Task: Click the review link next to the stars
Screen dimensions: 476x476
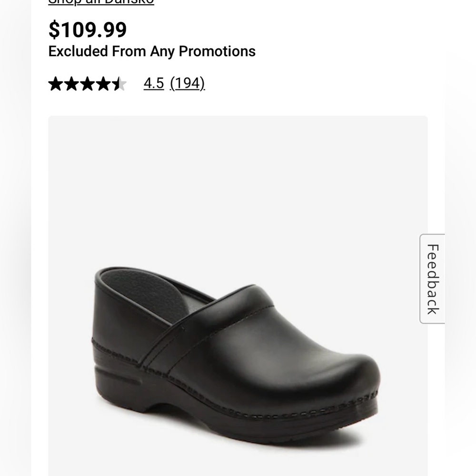Action: click(x=188, y=84)
